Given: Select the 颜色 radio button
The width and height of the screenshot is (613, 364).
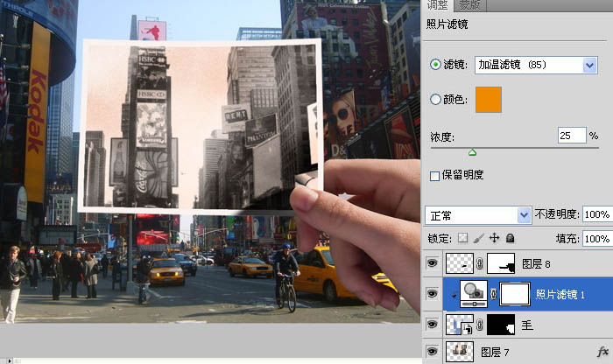Looking at the screenshot, I should pos(435,100).
